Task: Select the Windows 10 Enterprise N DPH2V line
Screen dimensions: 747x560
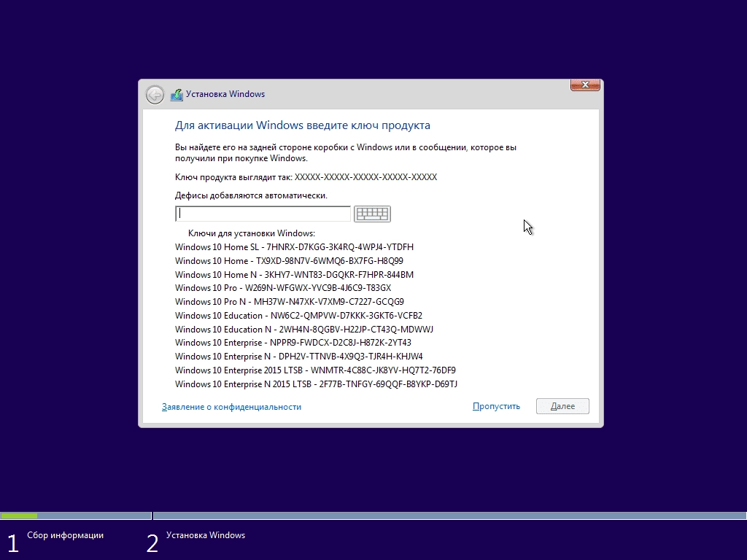Action: [298, 357]
